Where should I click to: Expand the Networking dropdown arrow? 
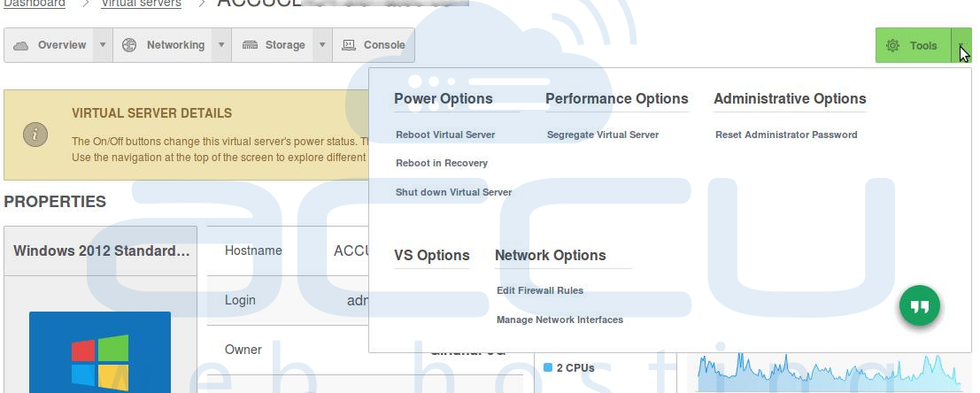[x=220, y=45]
